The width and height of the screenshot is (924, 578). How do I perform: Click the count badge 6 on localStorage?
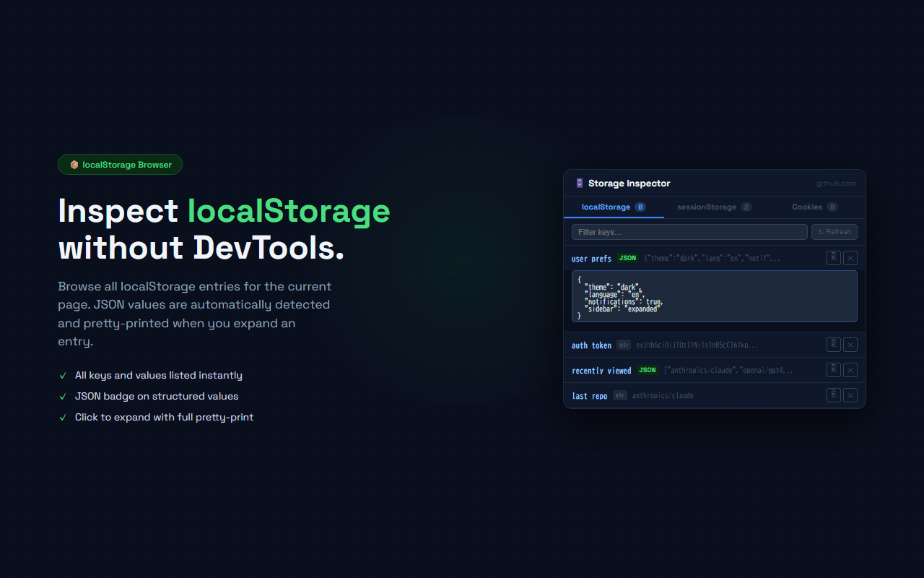pyautogui.click(x=640, y=207)
